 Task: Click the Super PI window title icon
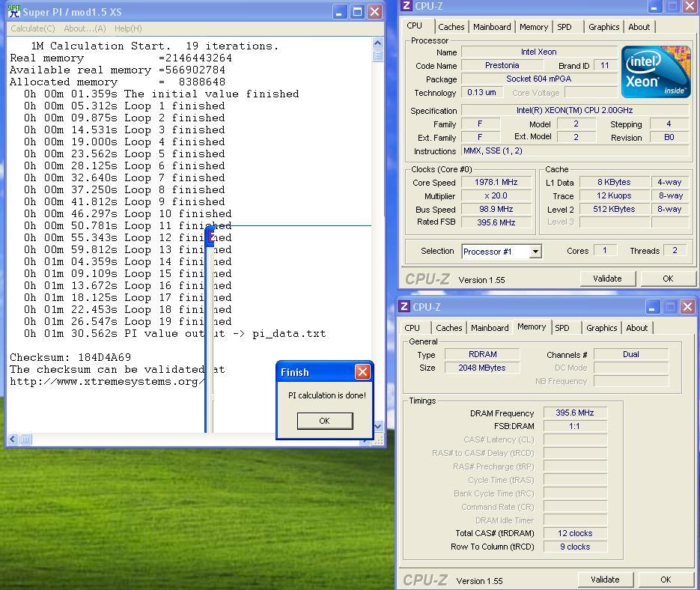tap(13, 12)
